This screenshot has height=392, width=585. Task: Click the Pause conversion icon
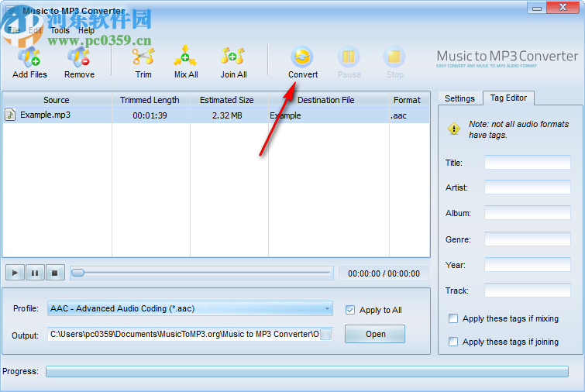pyautogui.click(x=349, y=57)
